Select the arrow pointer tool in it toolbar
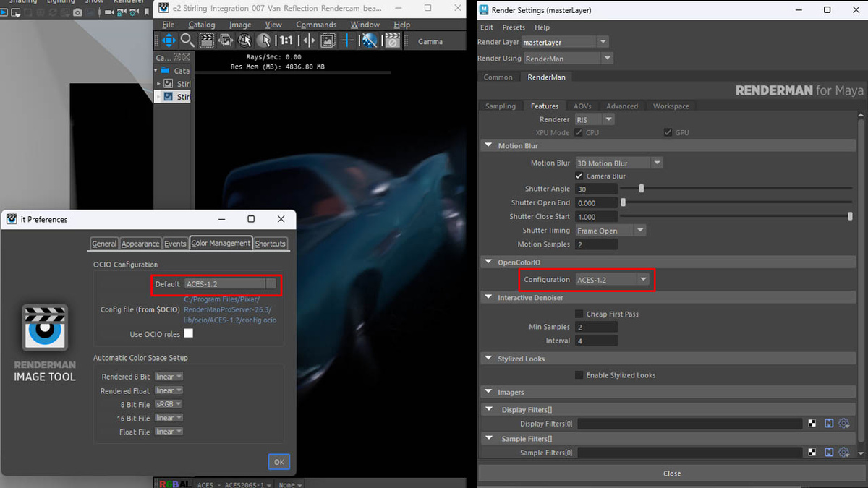Screen dimensions: 868x488 264,41
